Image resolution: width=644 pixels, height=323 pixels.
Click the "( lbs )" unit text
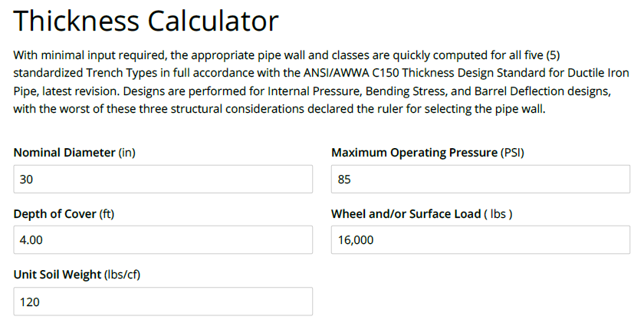pos(498,214)
